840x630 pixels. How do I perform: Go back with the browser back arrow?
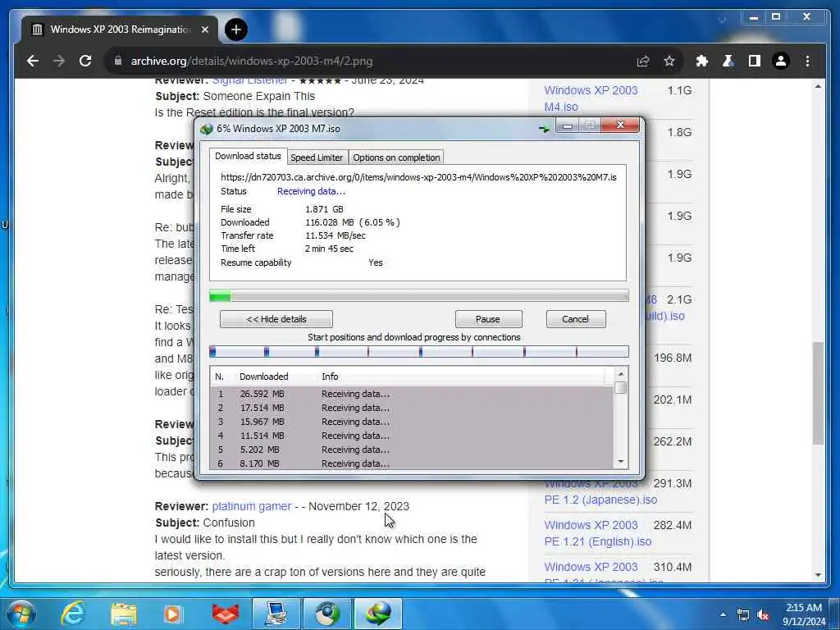[33, 61]
